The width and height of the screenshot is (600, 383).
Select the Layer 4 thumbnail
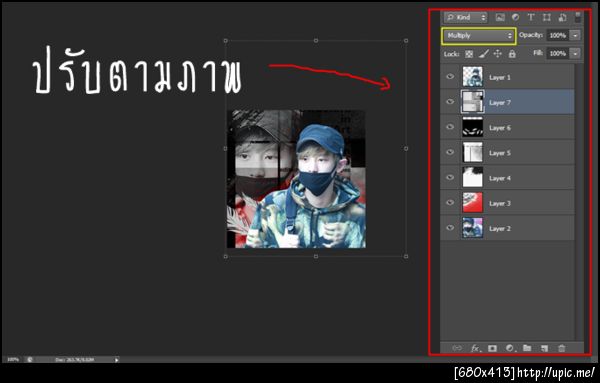473,178
